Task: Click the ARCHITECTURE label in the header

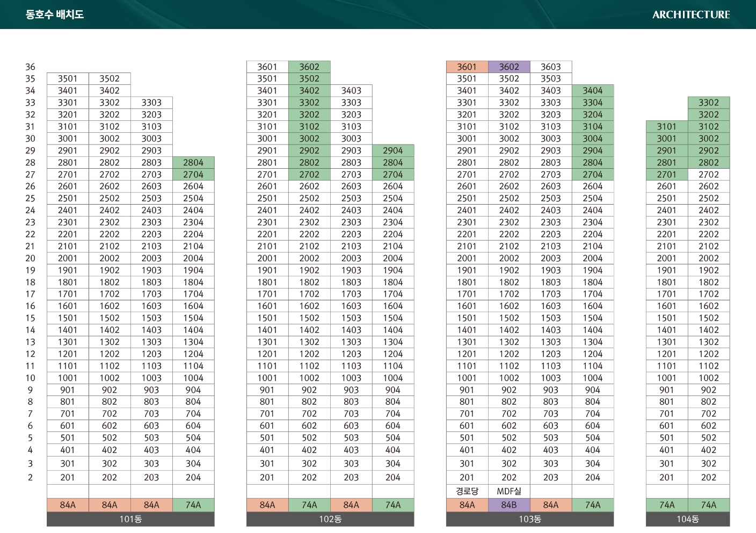Action: [x=690, y=15]
